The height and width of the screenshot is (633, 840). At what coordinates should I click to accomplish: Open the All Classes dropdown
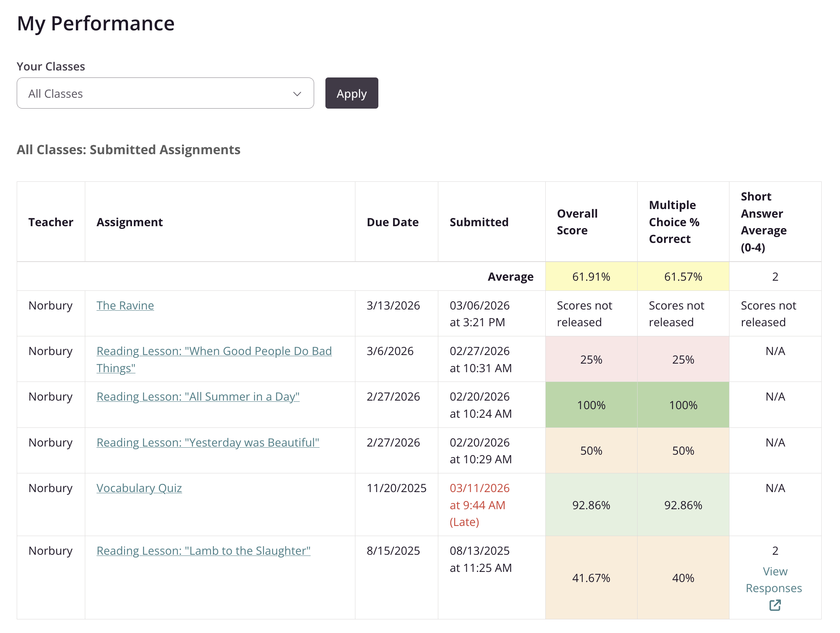point(165,93)
